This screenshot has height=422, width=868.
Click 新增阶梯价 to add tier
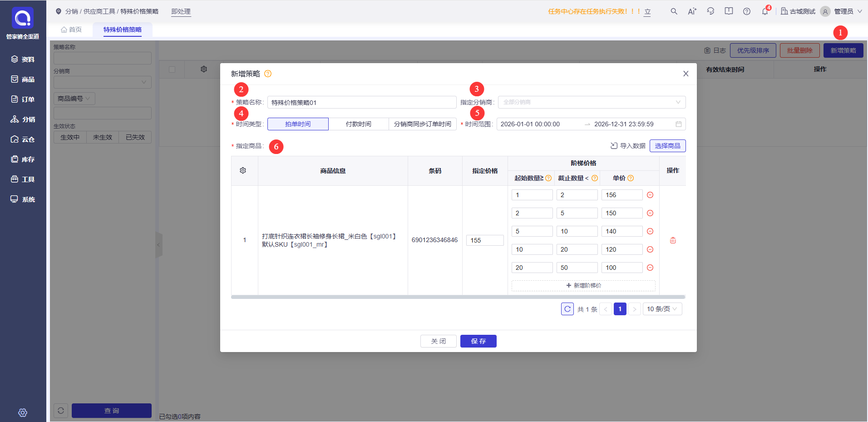[583, 285]
